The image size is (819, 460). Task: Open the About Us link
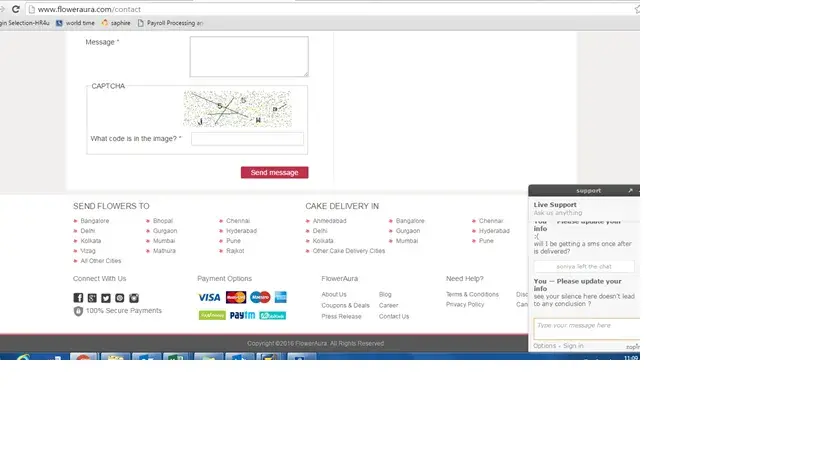pos(334,294)
